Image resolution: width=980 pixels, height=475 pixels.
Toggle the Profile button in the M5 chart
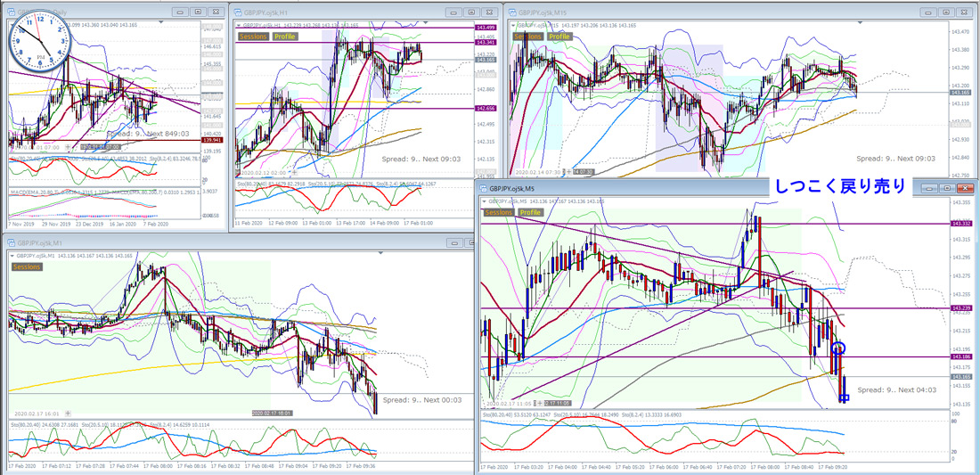530,212
